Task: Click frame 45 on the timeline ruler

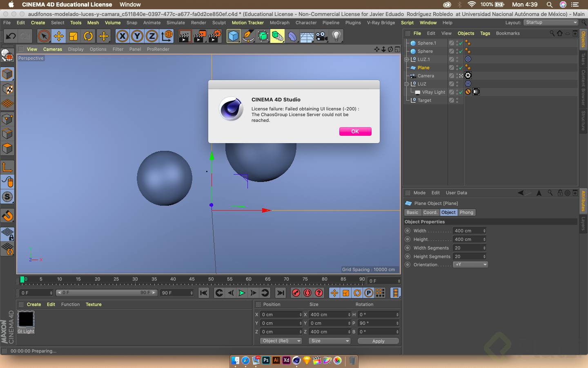Action: coord(192,280)
